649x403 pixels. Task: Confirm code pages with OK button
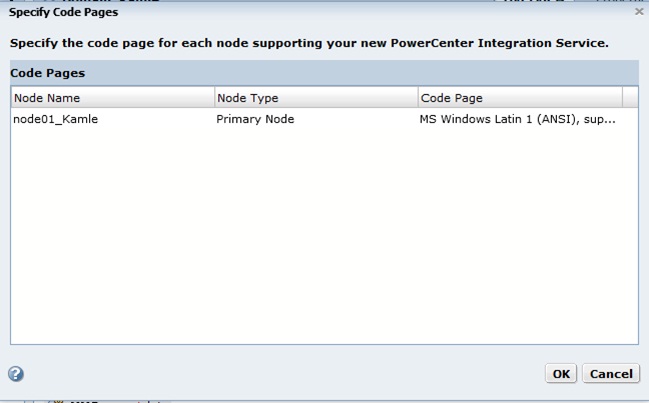(x=561, y=374)
